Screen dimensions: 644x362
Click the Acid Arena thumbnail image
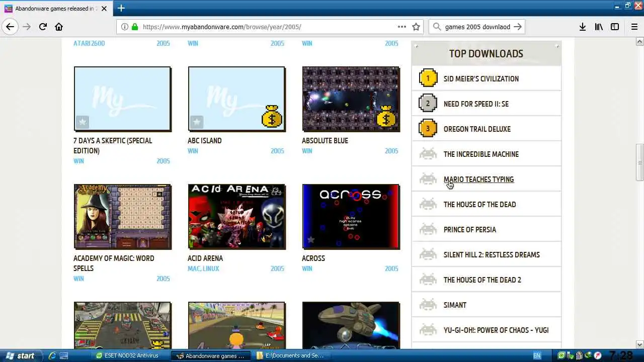(236, 216)
